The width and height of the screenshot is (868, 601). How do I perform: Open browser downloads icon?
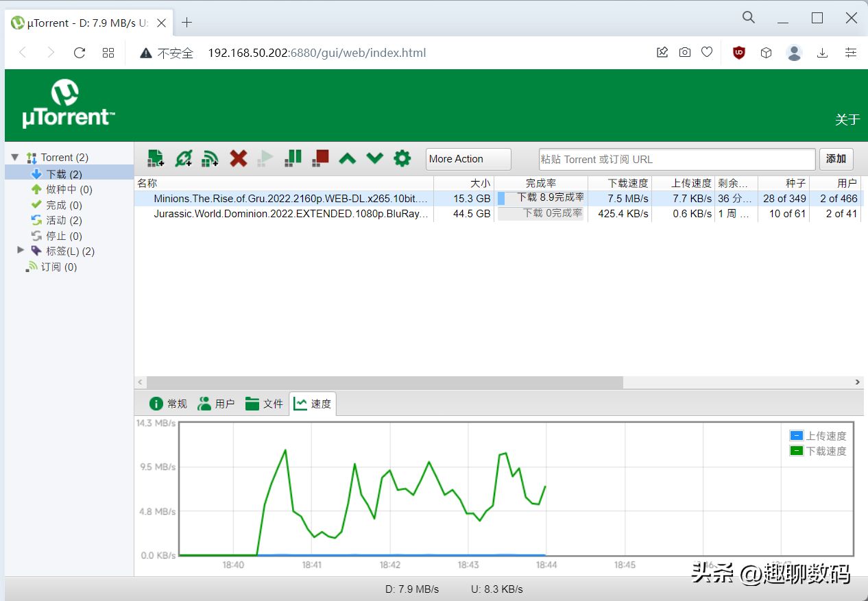(x=823, y=53)
